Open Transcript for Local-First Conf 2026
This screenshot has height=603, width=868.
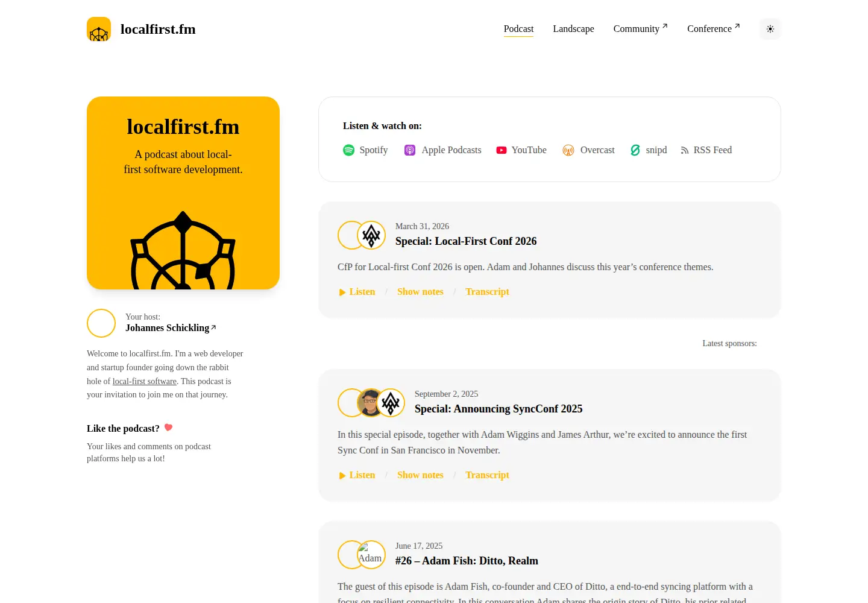click(x=487, y=292)
